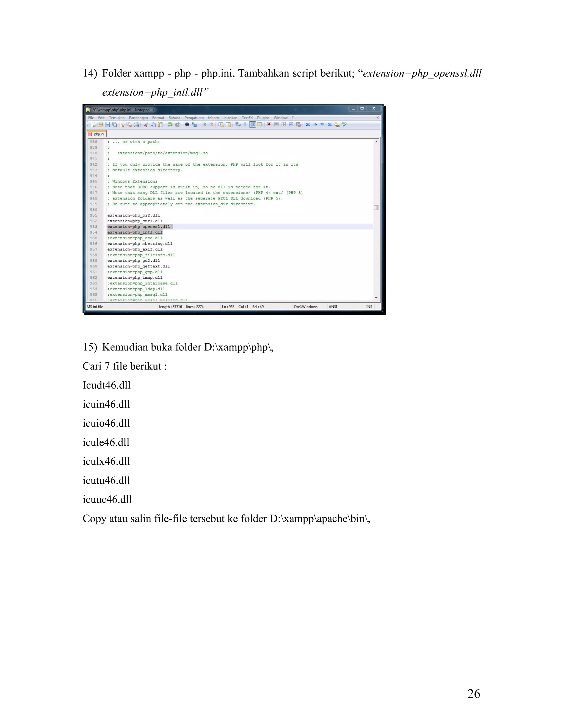Click the green Undo arrow icon

(x=170, y=125)
